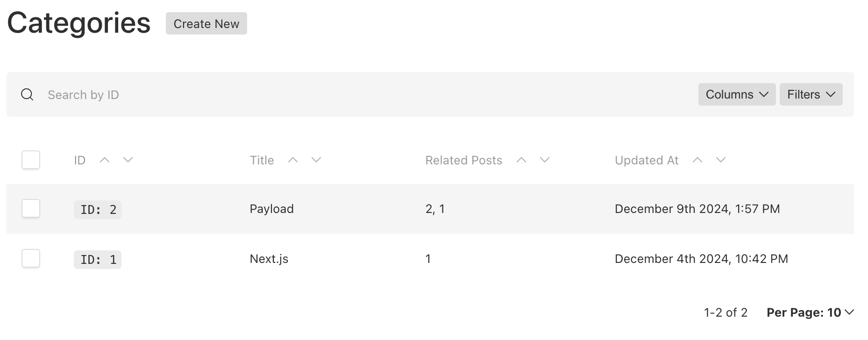Open the Columns dropdown

(737, 94)
